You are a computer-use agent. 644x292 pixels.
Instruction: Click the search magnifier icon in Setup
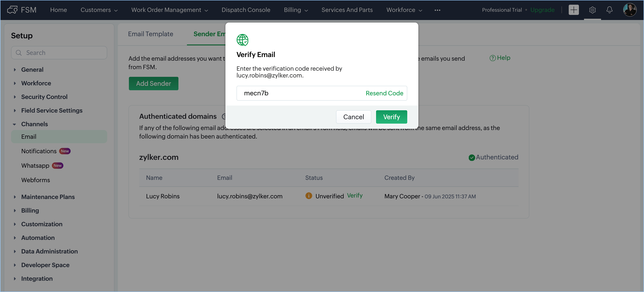click(x=19, y=53)
